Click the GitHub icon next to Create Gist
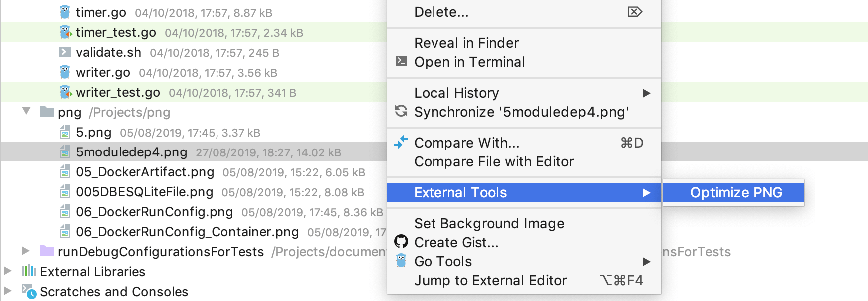This screenshot has height=301, width=868. (x=400, y=242)
